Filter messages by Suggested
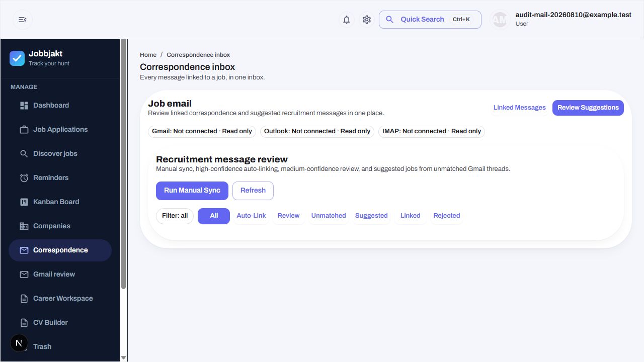The width and height of the screenshot is (644, 362). 371,216
